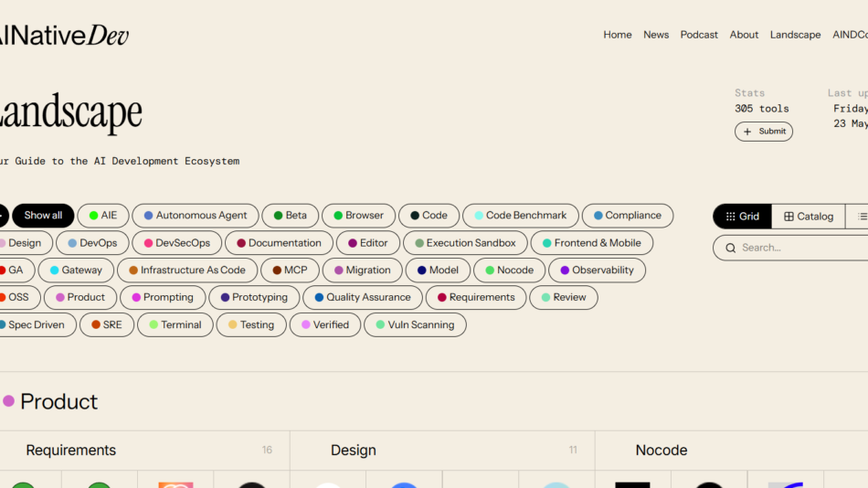Click the plus icon on the Submit button
Screen dimensions: 868x488
click(747, 132)
